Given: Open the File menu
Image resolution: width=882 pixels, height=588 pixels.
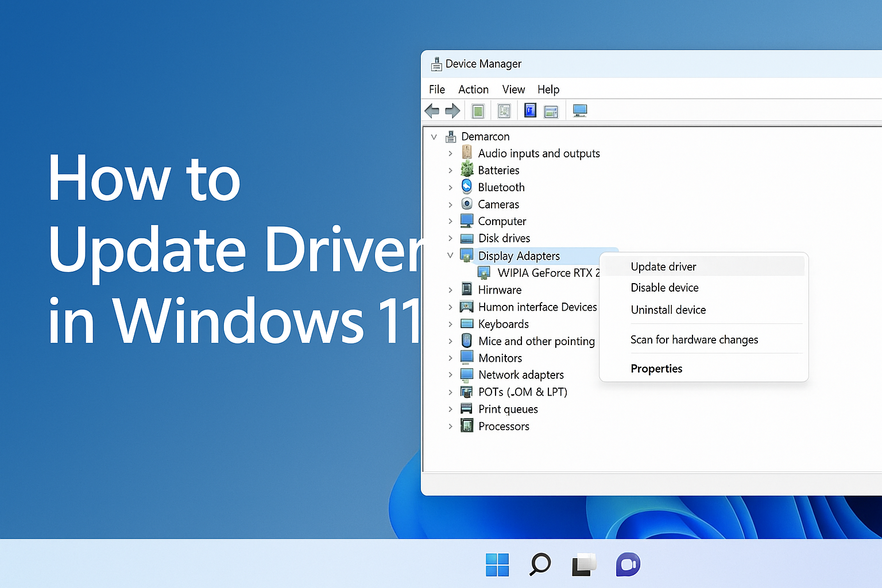Looking at the screenshot, I should (437, 90).
